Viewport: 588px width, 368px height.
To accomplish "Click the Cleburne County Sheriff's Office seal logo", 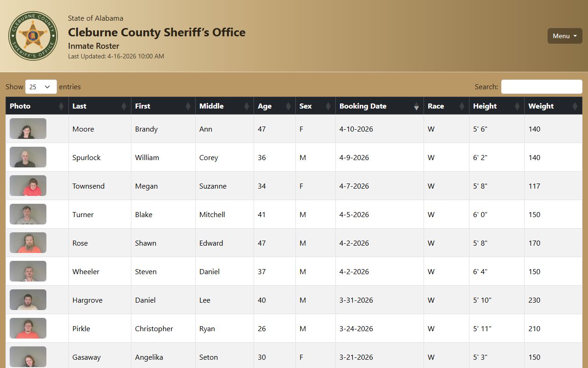I will (x=33, y=36).
